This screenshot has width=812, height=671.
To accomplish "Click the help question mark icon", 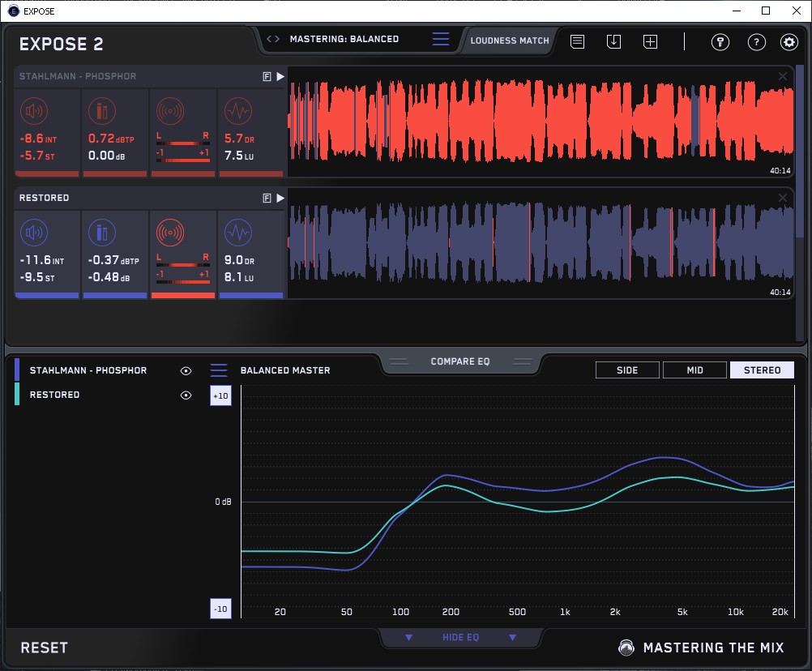I will tap(756, 42).
